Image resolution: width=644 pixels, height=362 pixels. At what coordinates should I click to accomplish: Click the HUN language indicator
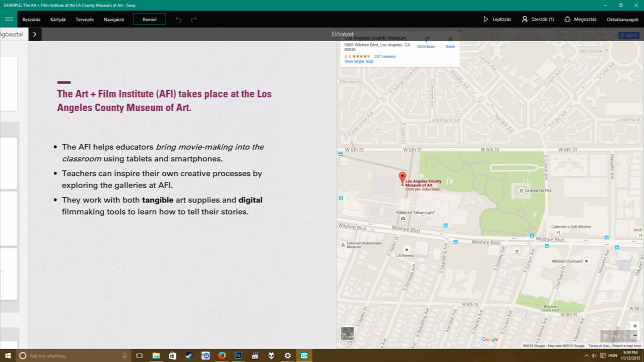[612, 356]
